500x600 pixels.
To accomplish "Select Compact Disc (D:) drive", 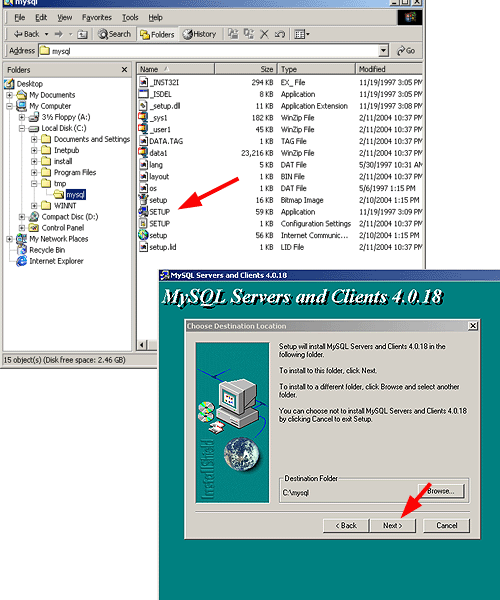I will click(x=70, y=217).
